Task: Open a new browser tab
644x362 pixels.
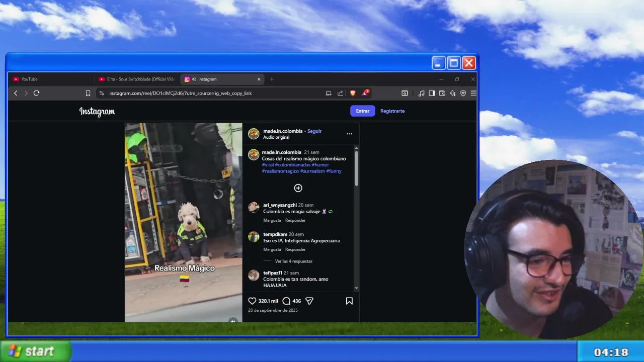Action: [272, 79]
